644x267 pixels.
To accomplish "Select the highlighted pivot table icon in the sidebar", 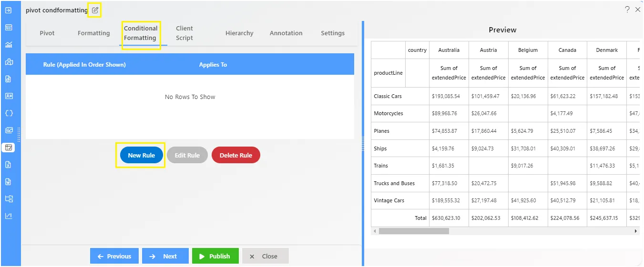I will [9, 148].
